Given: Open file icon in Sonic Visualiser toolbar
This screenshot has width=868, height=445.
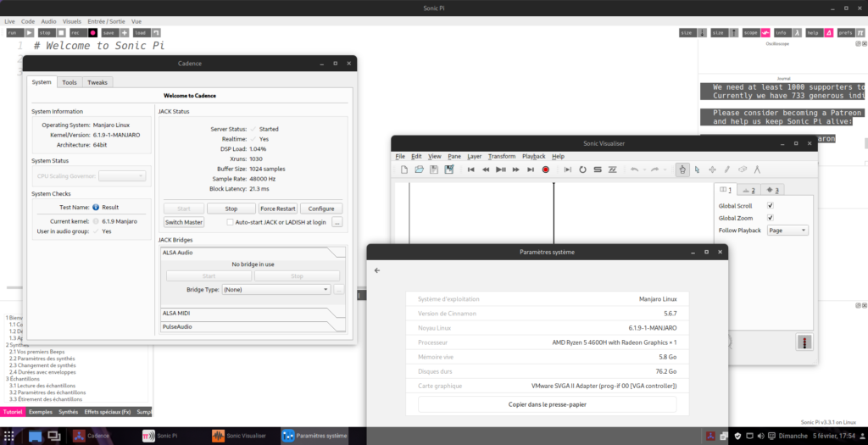Looking at the screenshot, I should [x=419, y=170].
